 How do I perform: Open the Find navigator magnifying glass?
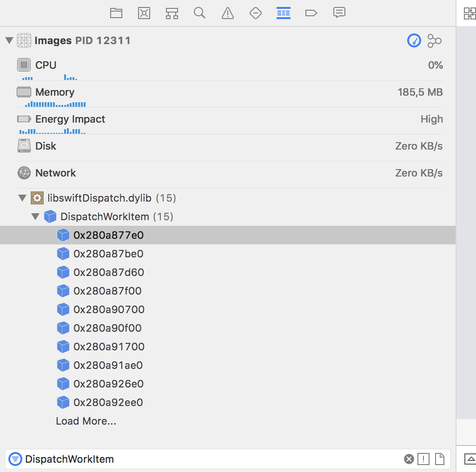click(x=199, y=13)
